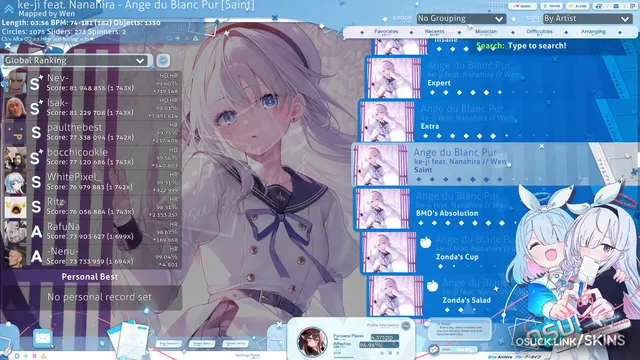Switch to the Favorates tab

pos(386,31)
